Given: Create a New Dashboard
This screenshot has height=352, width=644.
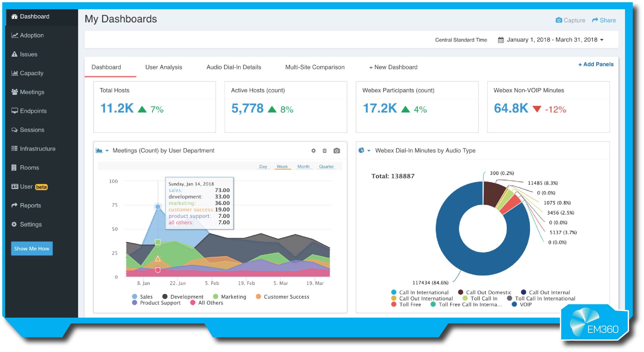Looking at the screenshot, I should (x=393, y=67).
